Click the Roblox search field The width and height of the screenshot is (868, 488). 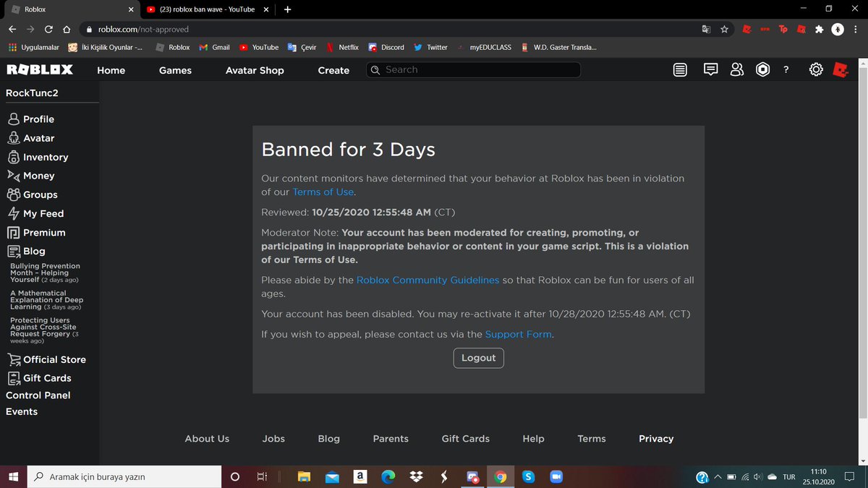473,70
